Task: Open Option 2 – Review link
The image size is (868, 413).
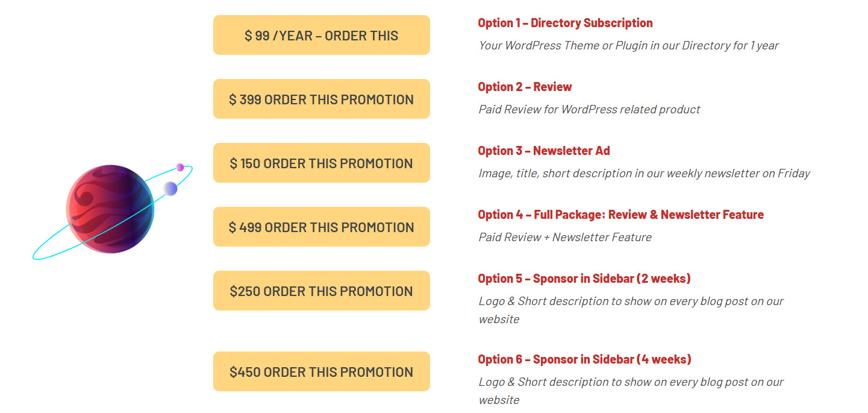Action: [525, 86]
